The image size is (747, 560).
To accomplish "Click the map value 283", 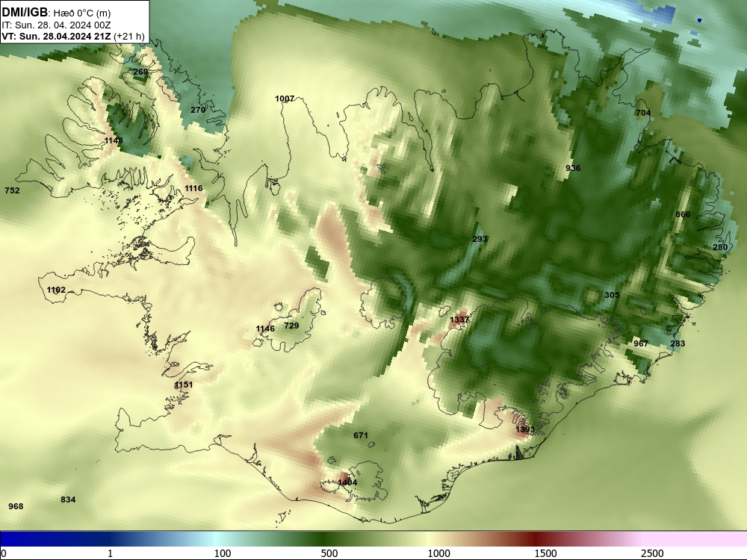I will 678,343.
